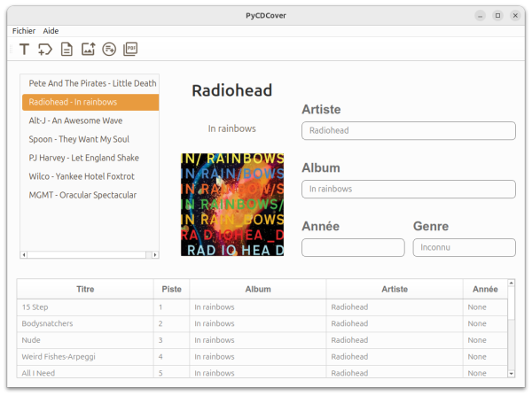Open the Fichier menu
This screenshot has height=396, width=532.
pyautogui.click(x=24, y=30)
